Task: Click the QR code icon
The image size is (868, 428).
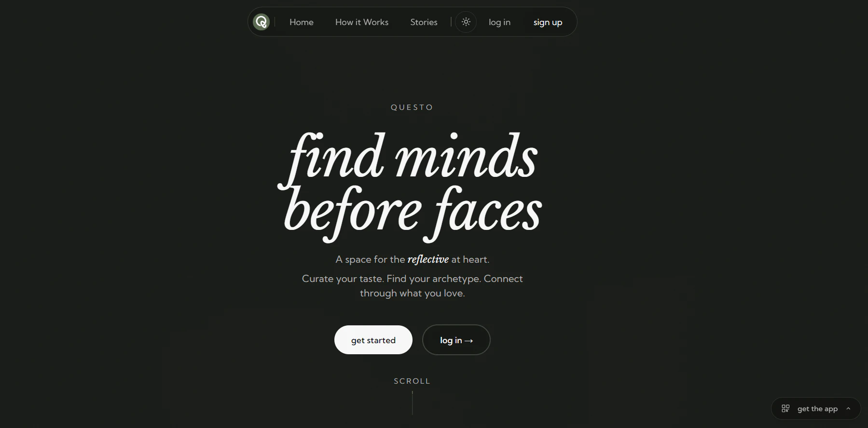Action: coord(785,408)
